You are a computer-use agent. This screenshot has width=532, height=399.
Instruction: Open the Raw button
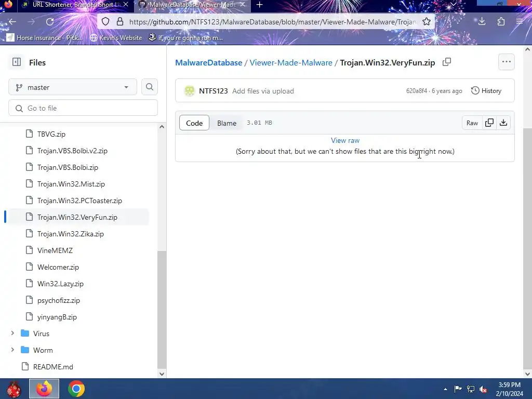pyautogui.click(x=472, y=123)
